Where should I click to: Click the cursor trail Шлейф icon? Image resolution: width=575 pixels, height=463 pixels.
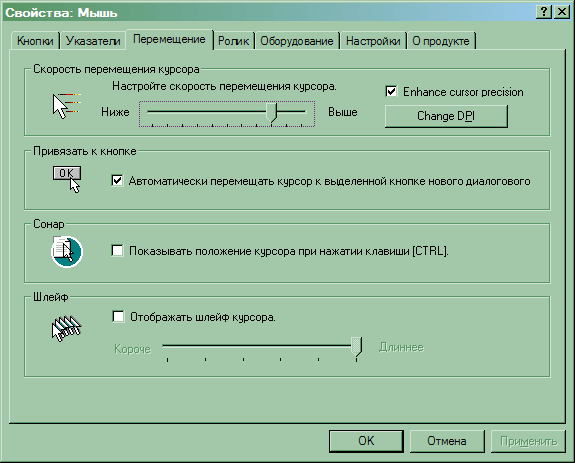coord(66,328)
